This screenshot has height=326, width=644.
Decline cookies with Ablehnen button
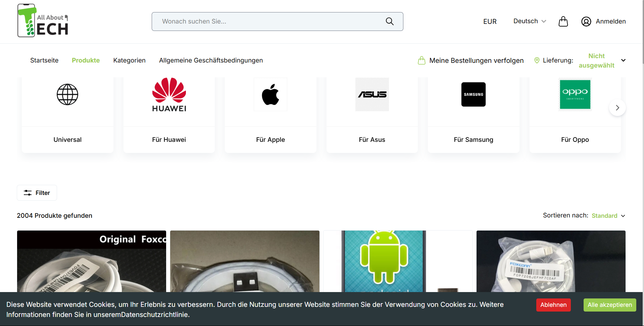(x=553, y=305)
